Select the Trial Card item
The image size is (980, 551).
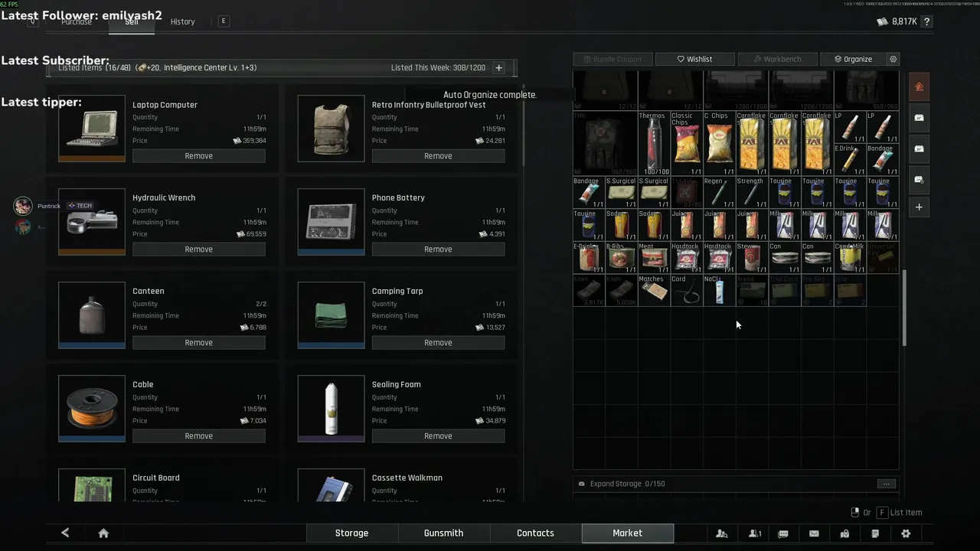tap(783, 290)
